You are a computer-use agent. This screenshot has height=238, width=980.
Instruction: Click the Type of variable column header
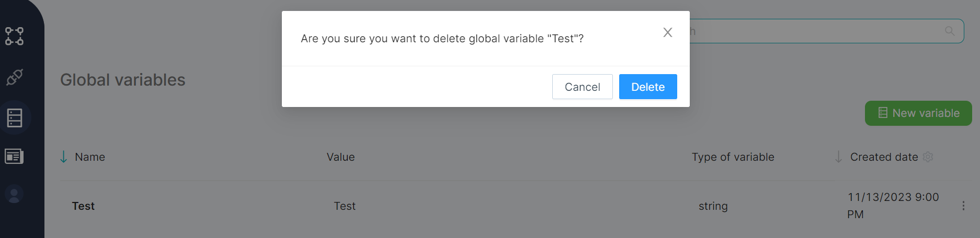point(733,157)
